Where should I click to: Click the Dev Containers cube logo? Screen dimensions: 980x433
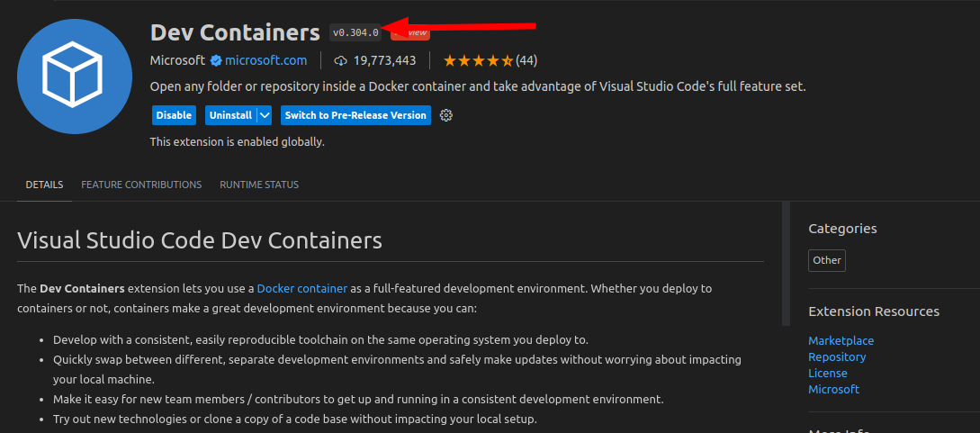[75, 75]
